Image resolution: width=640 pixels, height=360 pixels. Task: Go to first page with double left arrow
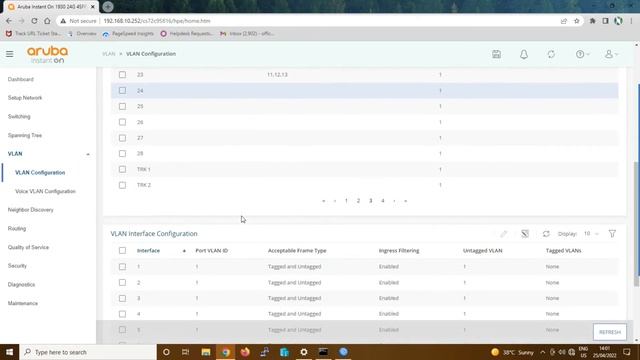(x=324, y=201)
